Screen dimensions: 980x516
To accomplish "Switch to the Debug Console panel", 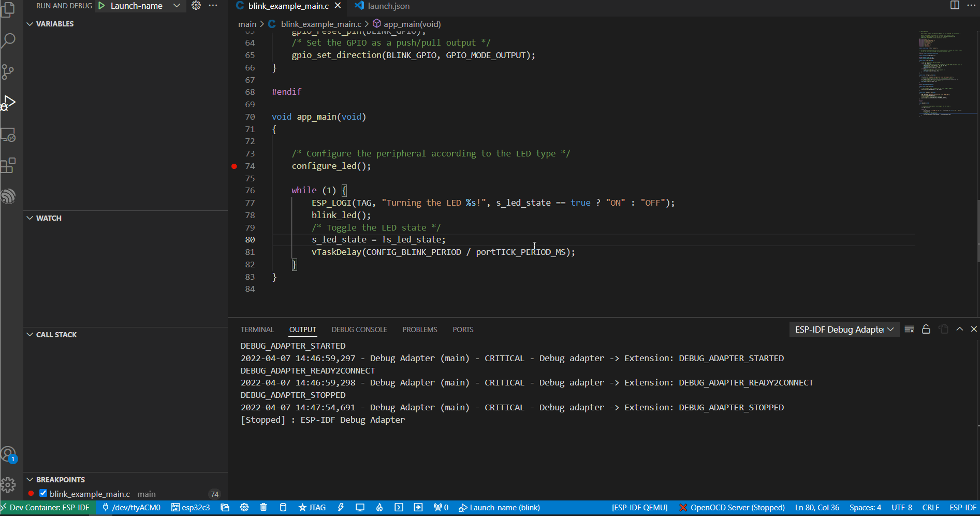I will pos(359,329).
